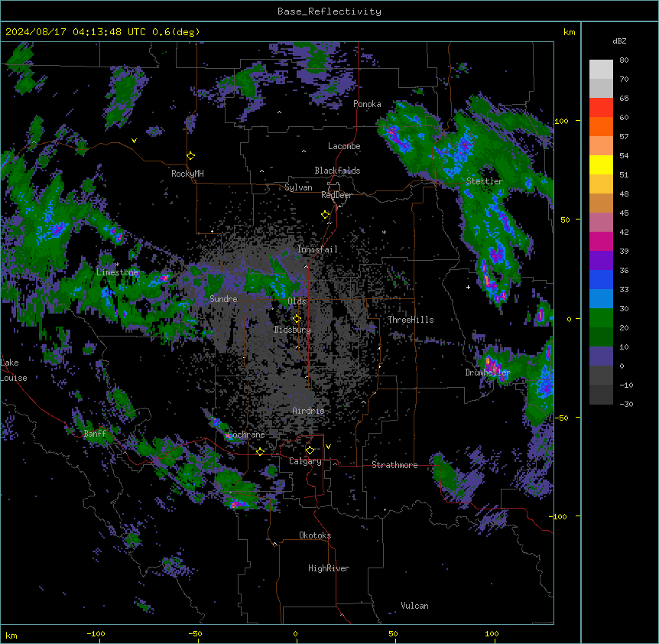Select the yellow diamond marker above Calgary label
Viewport: 659px width, 644px height.
point(310,450)
